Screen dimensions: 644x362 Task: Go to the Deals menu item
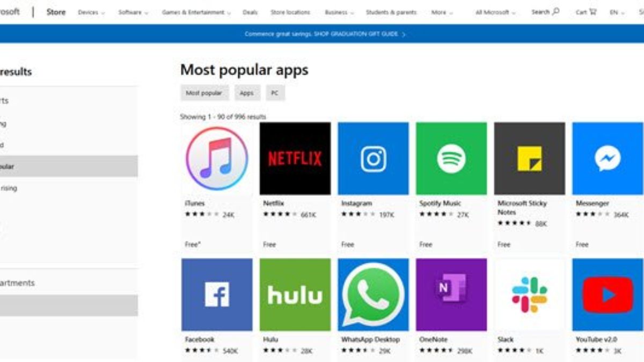(250, 12)
